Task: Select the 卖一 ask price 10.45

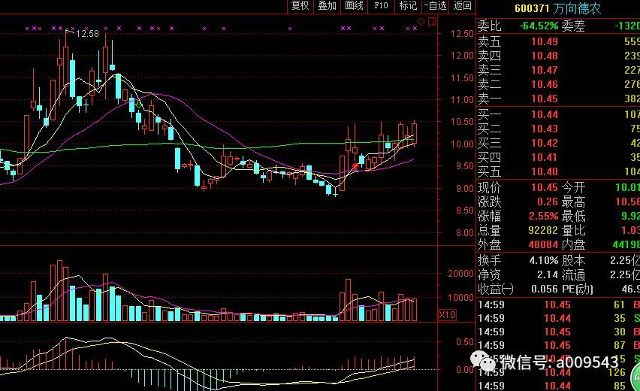Action: 544,99
